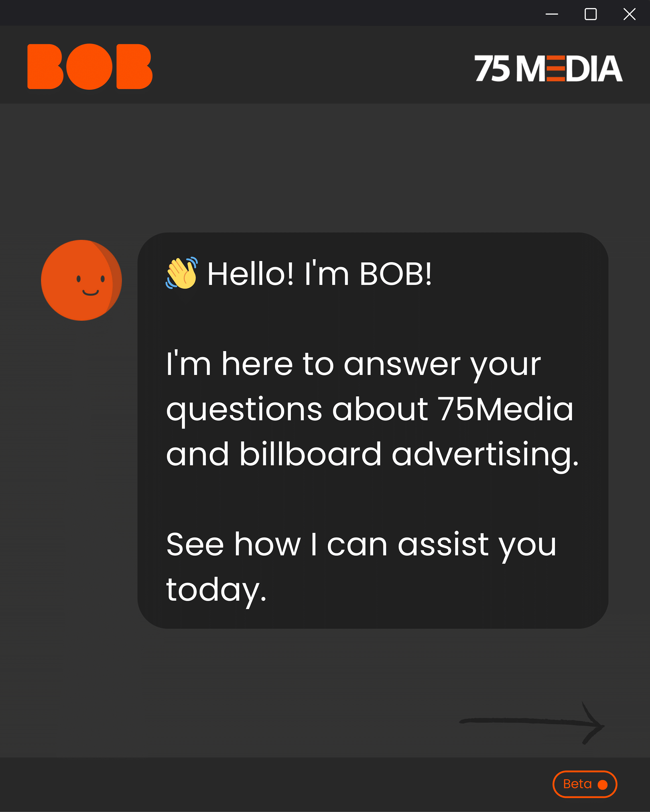
Task: Click the orange BOB logo
Action: 90,67
